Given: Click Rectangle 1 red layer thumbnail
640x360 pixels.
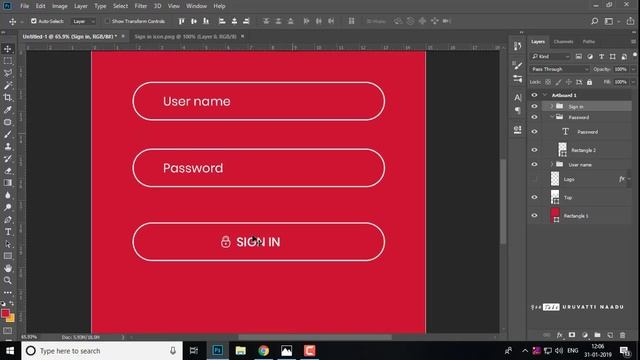Looking at the screenshot, I should coord(555,215).
